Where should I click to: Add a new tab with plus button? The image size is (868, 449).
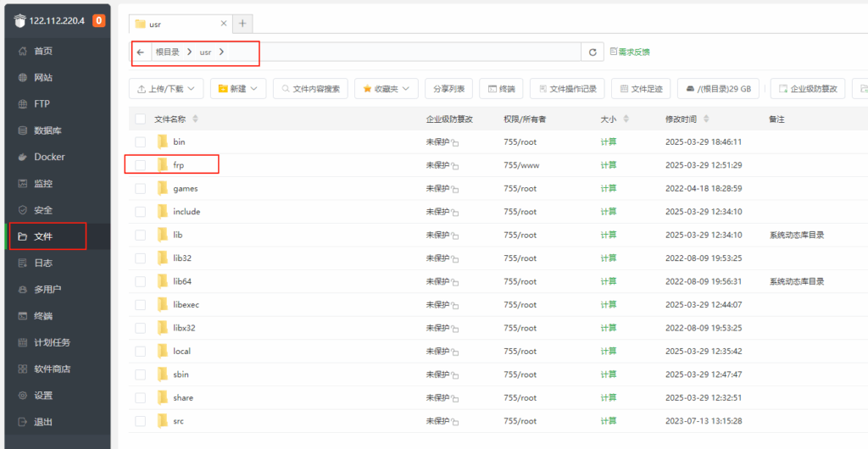tap(242, 23)
